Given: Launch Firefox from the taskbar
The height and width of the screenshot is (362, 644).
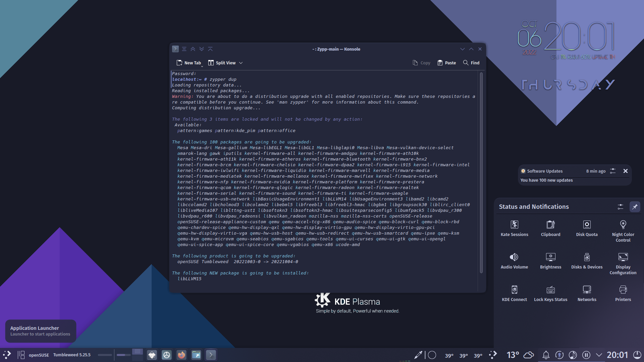Looking at the screenshot, I should (x=181, y=355).
